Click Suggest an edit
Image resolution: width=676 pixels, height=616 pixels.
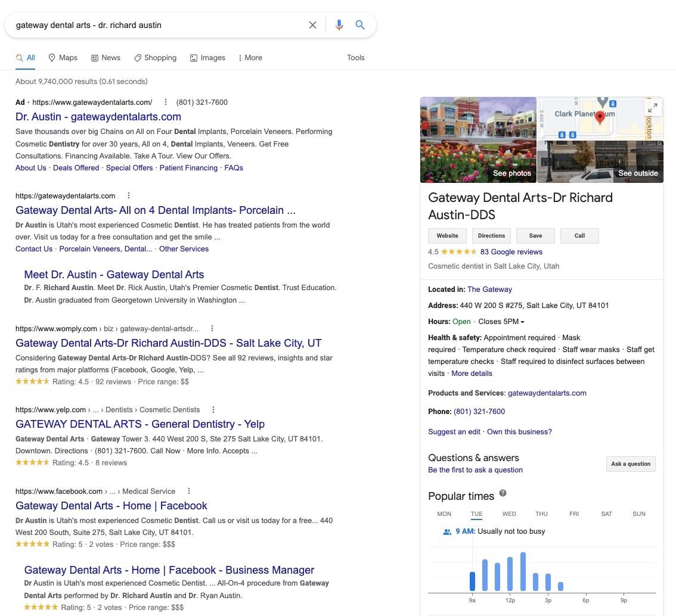coord(454,432)
